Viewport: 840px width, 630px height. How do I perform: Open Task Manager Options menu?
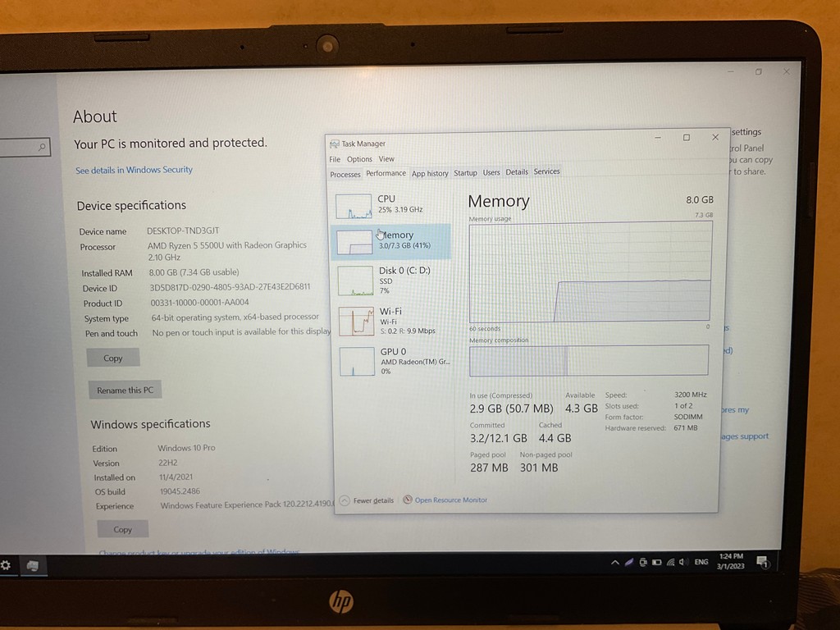click(359, 159)
